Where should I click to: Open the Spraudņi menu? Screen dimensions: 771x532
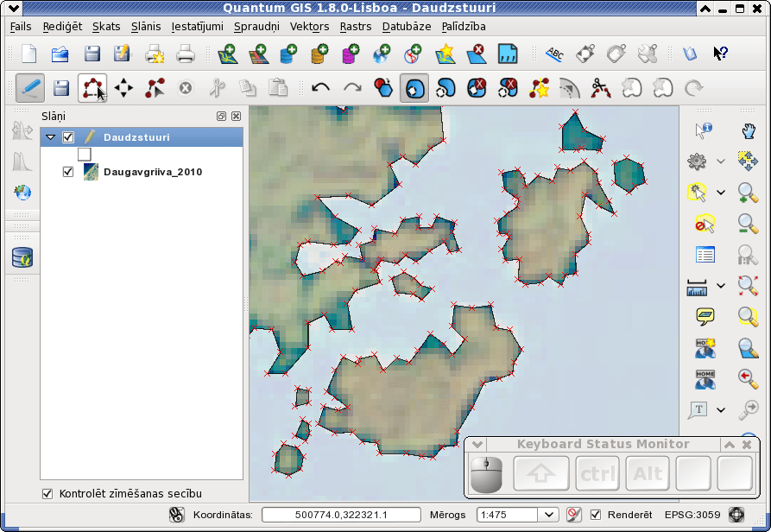coord(256,27)
